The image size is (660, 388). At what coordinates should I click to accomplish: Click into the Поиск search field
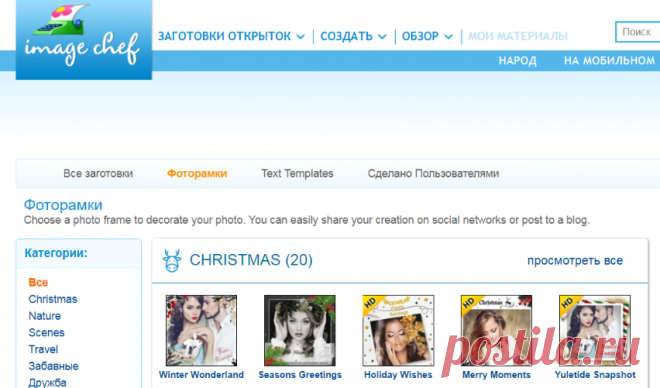638,32
